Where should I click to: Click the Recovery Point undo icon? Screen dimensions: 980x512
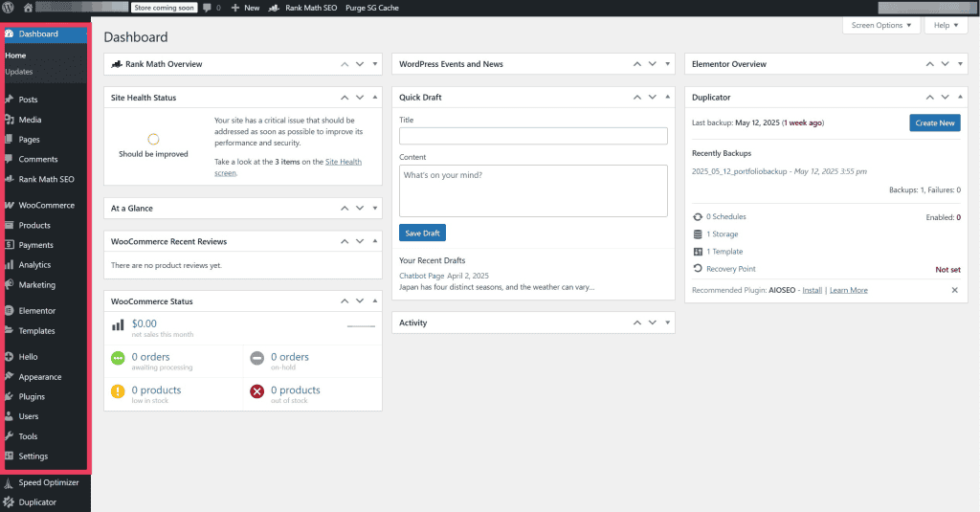click(x=698, y=269)
